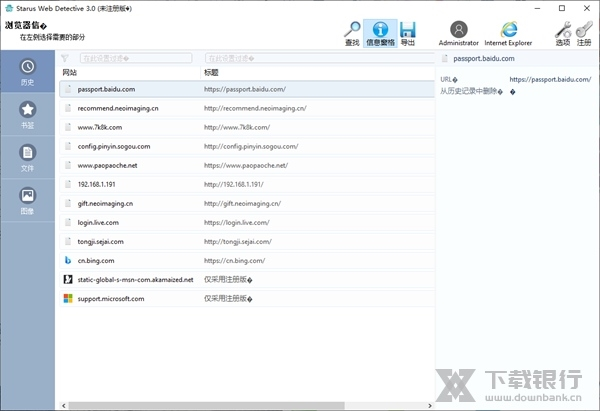Select the config.pinyin.sogou.com row
600x411 pixels.
[247, 146]
